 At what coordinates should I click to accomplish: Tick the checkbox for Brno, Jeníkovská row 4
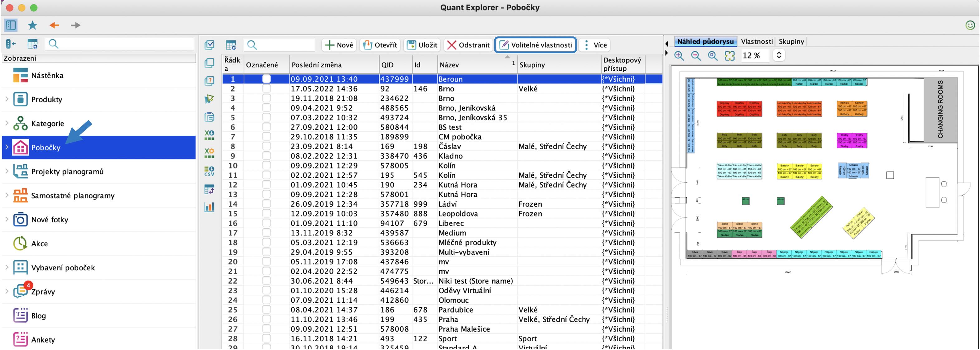click(x=267, y=108)
